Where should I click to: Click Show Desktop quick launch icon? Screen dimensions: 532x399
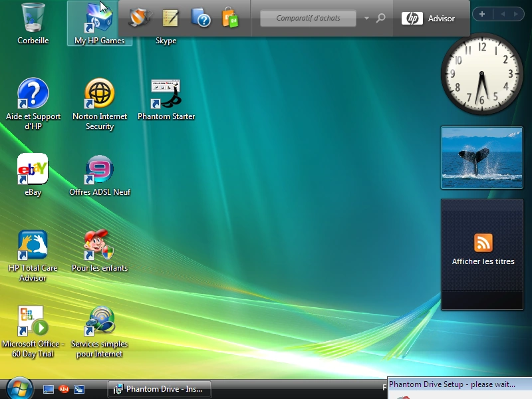48,389
